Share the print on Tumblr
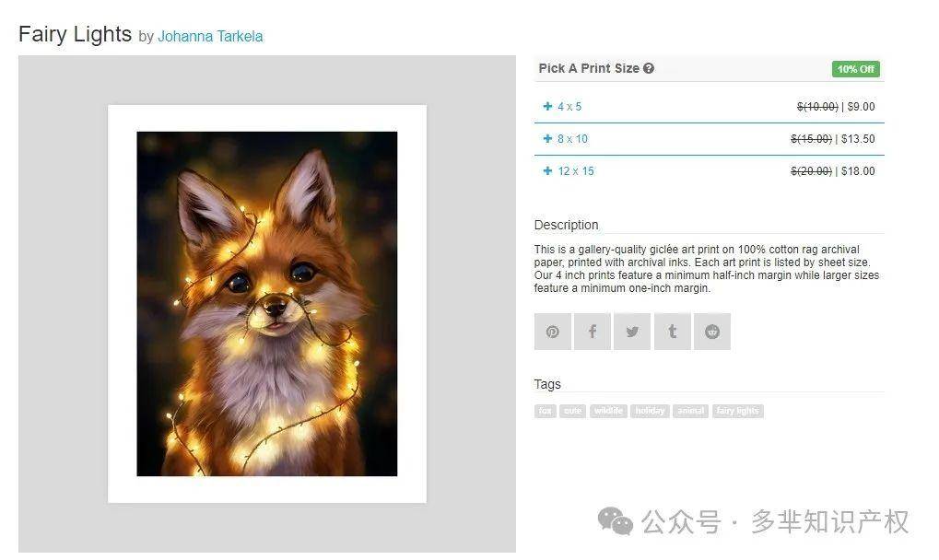The image size is (939, 560). (672, 332)
